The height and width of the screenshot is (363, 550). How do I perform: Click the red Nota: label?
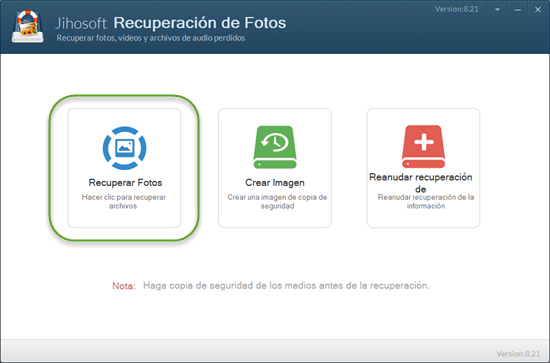(x=124, y=286)
